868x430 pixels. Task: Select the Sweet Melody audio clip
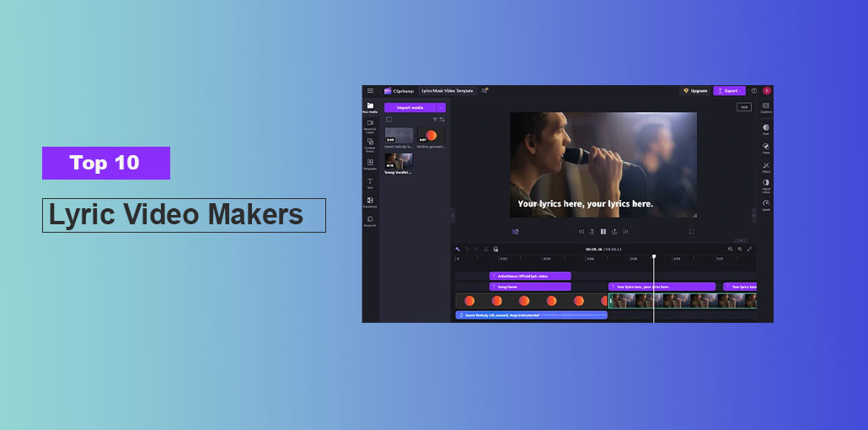pyautogui.click(x=532, y=315)
